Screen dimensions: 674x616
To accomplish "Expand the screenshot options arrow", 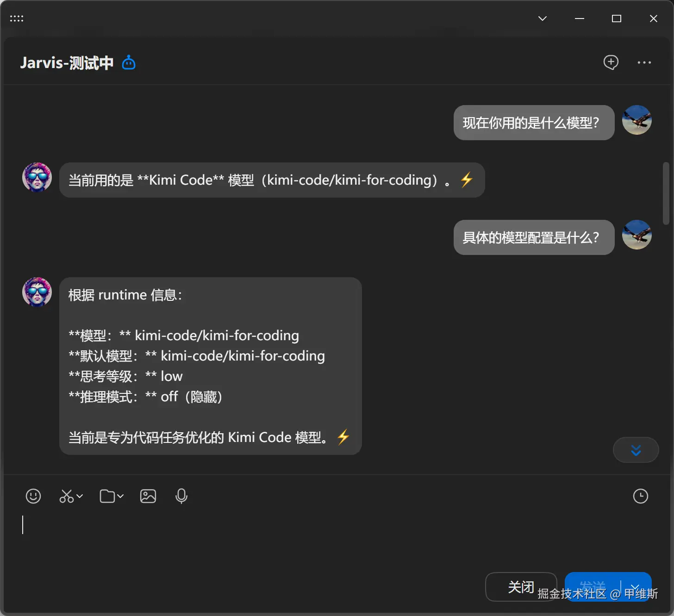I will (x=80, y=496).
